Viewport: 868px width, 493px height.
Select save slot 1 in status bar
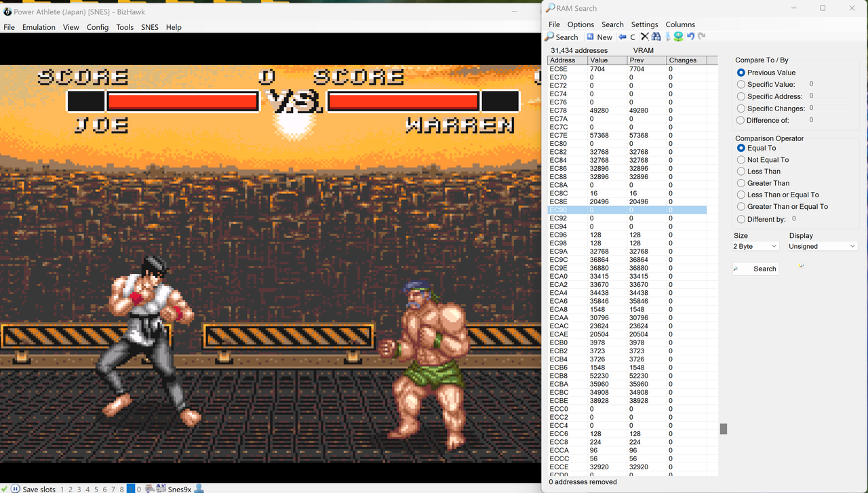[62, 490]
